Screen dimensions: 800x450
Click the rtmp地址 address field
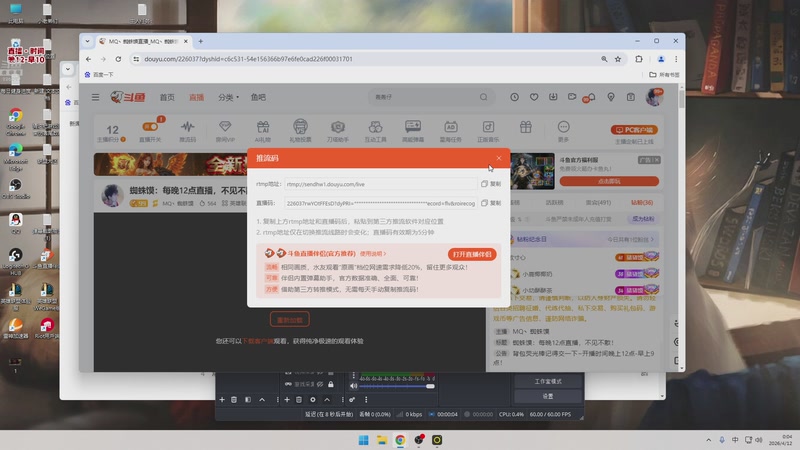(x=381, y=184)
